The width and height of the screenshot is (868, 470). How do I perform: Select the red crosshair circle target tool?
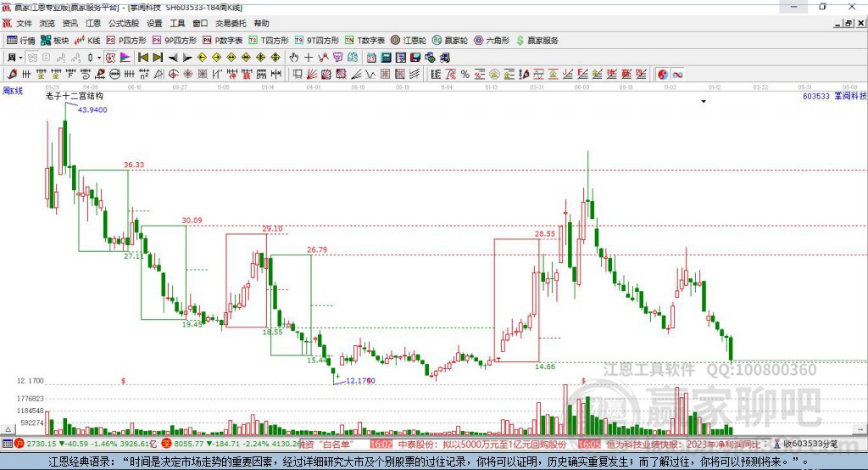pos(173,75)
